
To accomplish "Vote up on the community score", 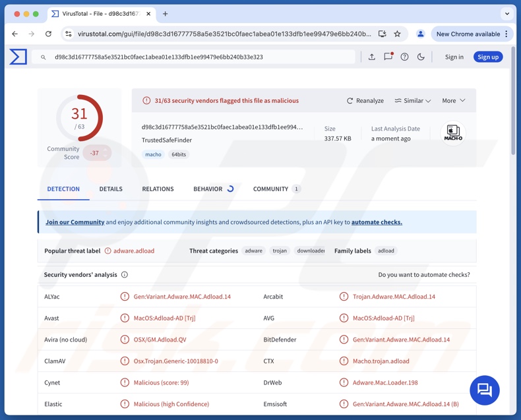I will pos(106,150).
